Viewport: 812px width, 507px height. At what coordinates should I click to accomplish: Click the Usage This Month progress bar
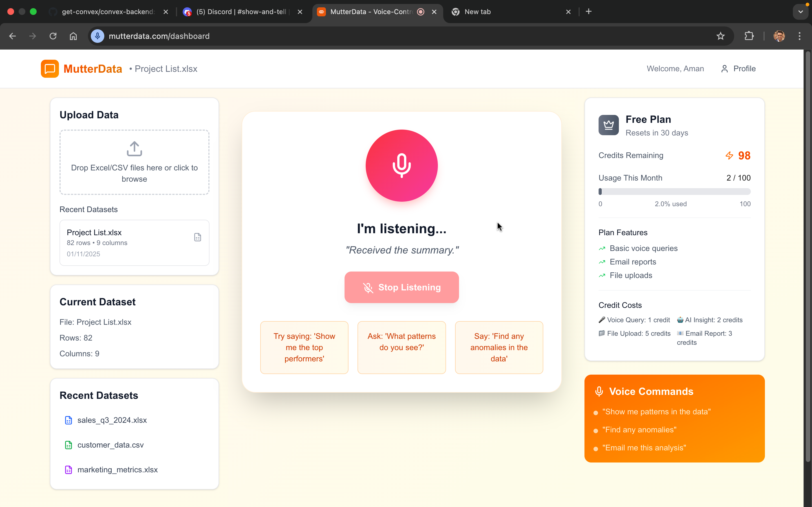click(x=674, y=192)
